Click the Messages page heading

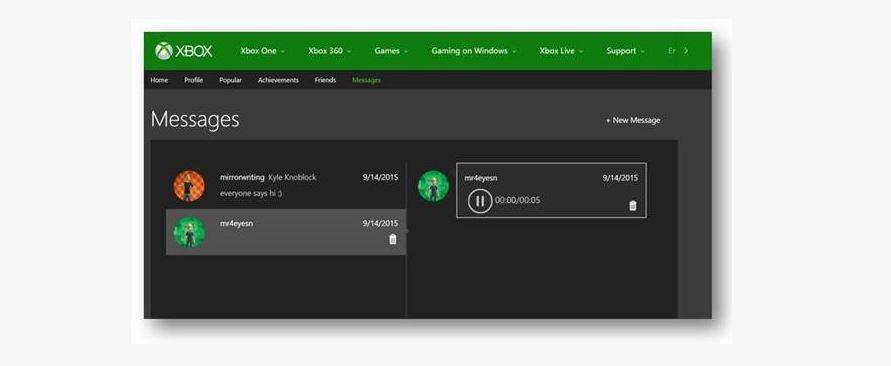pos(195,119)
